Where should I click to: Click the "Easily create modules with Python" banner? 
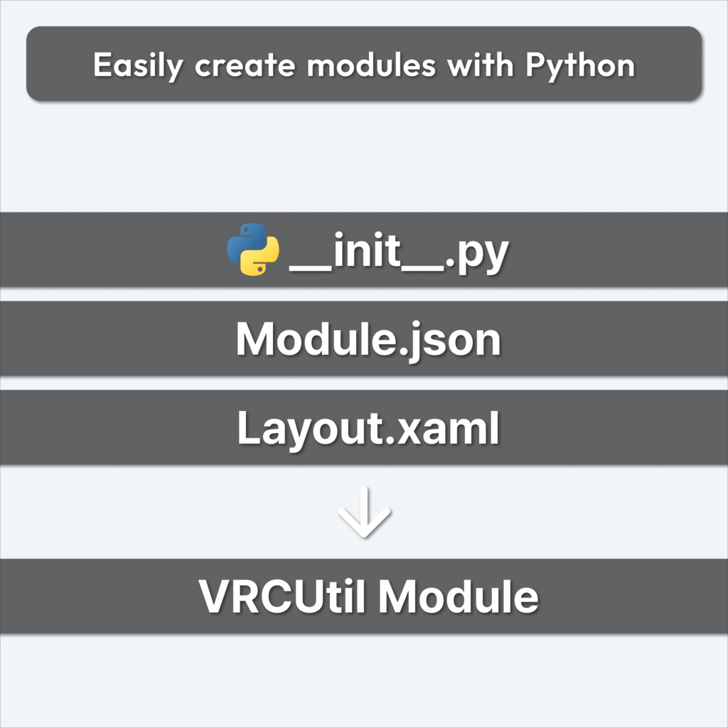[364, 63]
